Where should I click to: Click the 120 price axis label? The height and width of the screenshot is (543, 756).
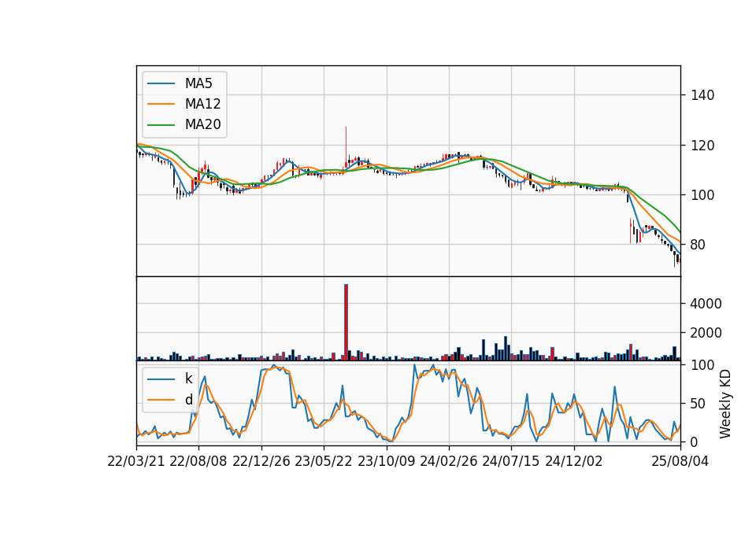702,146
